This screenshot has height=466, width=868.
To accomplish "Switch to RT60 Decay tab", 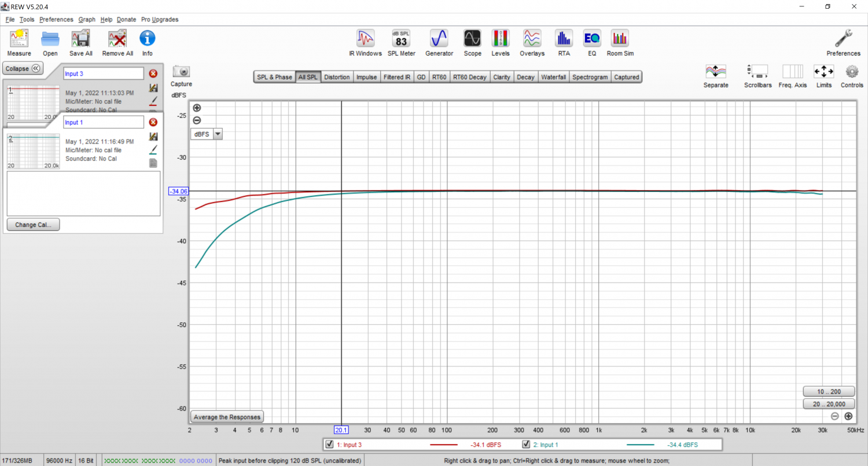I will [x=470, y=77].
